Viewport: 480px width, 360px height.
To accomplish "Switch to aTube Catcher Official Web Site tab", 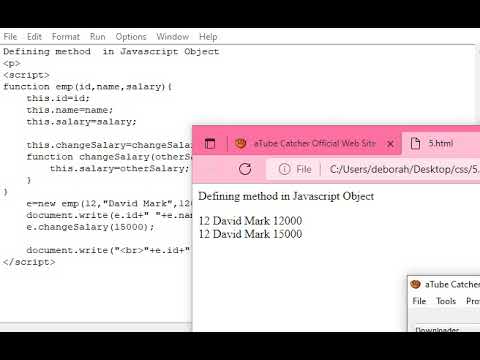I will point(314,144).
